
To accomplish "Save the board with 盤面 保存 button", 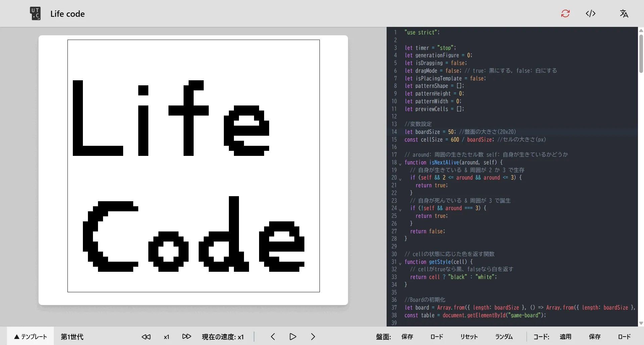I will tap(407, 337).
